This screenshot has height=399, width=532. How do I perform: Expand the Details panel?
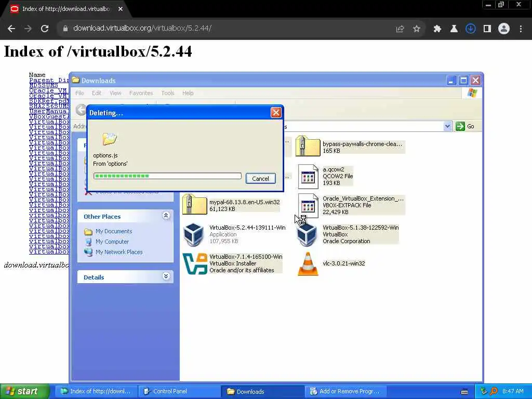tap(166, 276)
